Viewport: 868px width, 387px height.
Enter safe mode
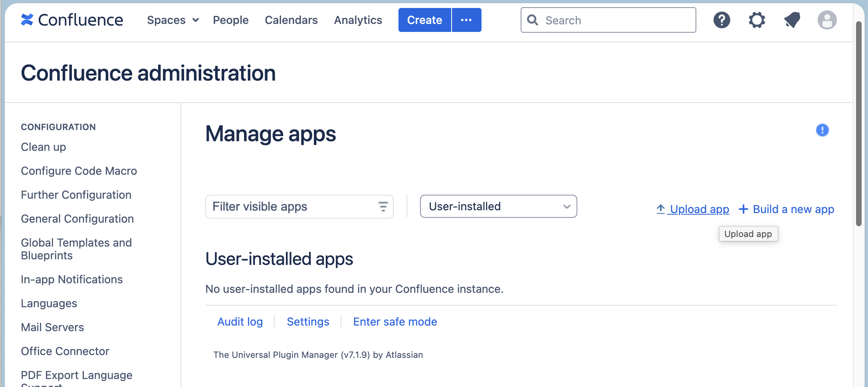394,322
